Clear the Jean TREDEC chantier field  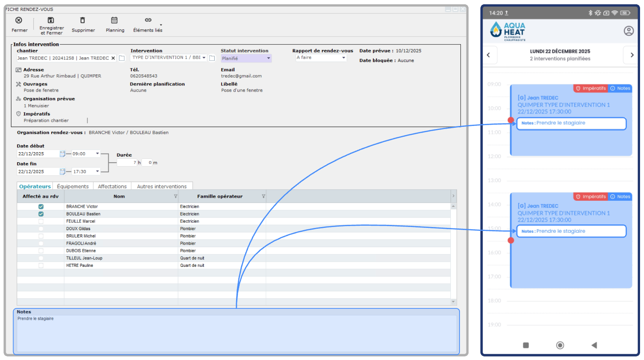pyautogui.click(x=113, y=58)
